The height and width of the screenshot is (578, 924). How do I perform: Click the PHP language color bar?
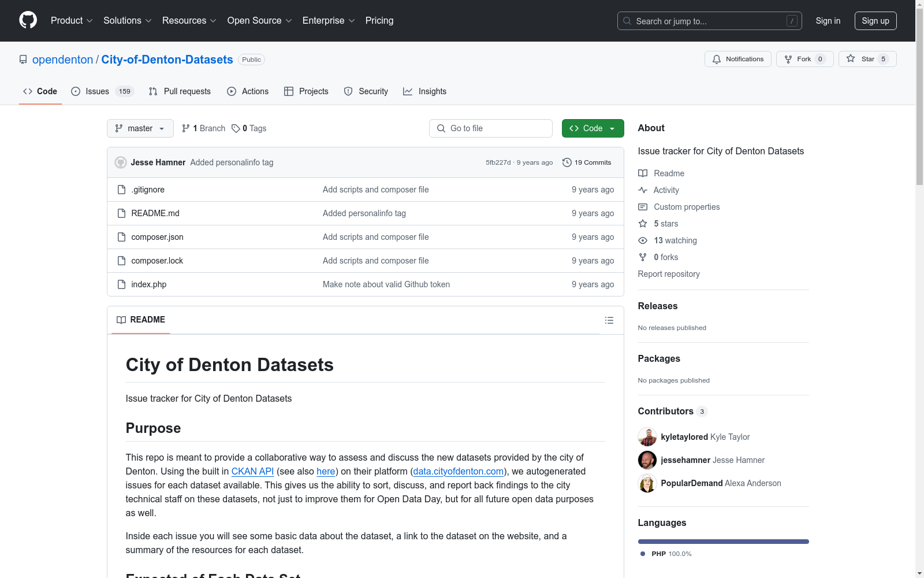point(724,542)
